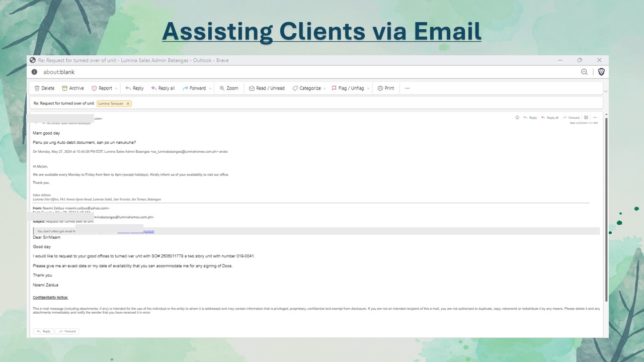Collapse the toolbar using the right-edge chevron

point(606,92)
